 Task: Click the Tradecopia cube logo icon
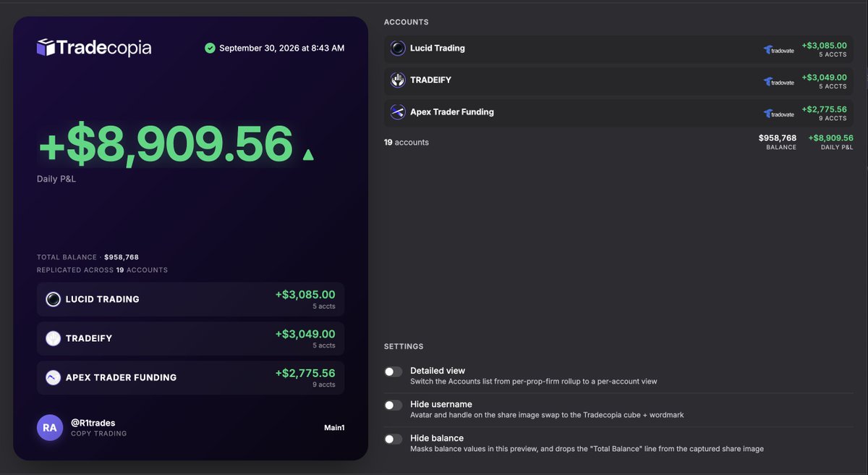coord(46,48)
